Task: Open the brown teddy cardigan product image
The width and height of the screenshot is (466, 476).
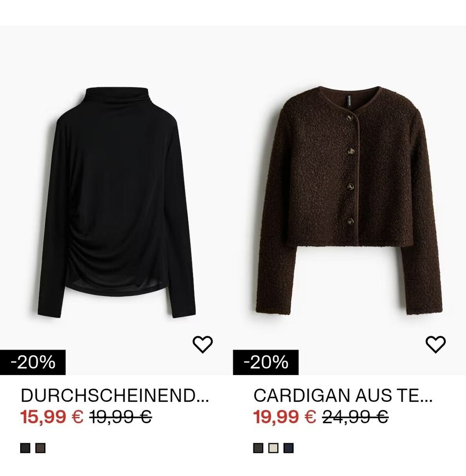Action: (350, 200)
